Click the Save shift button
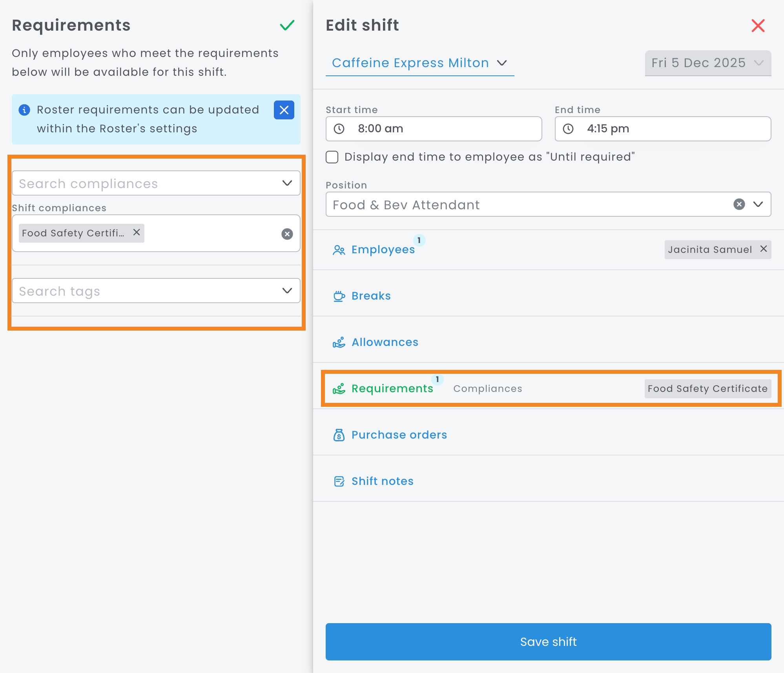784x673 pixels. (548, 642)
